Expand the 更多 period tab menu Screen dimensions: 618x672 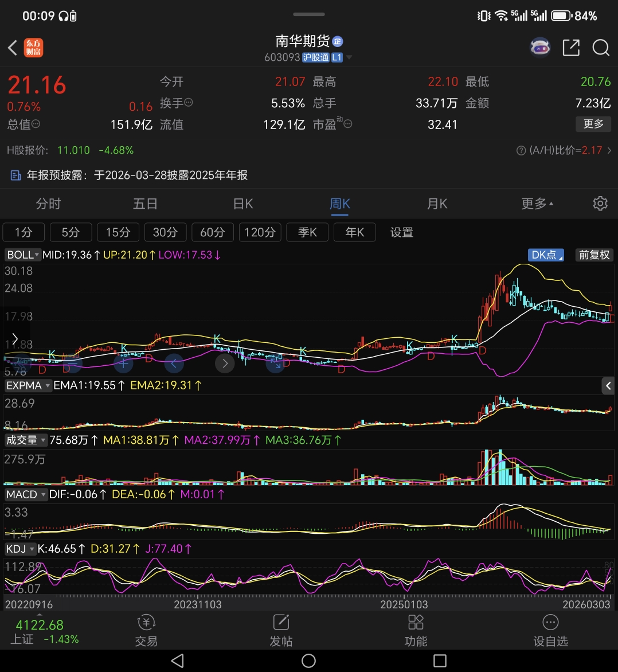click(x=537, y=203)
